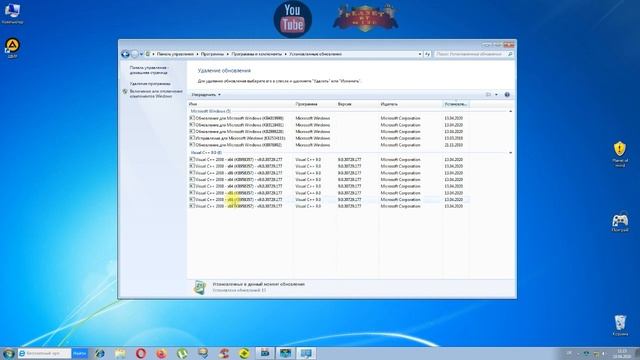Open the AIMP desktop shortcut
Screen dimensions: 640x360
click(12, 48)
